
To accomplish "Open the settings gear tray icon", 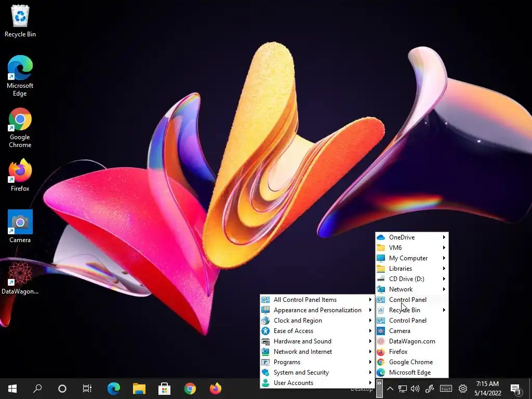I will [x=463, y=389].
